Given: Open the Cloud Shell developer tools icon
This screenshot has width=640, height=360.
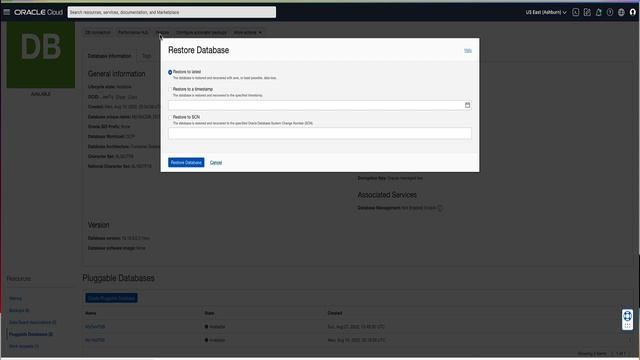Looking at the screenshot, I should tap(576, 12).
